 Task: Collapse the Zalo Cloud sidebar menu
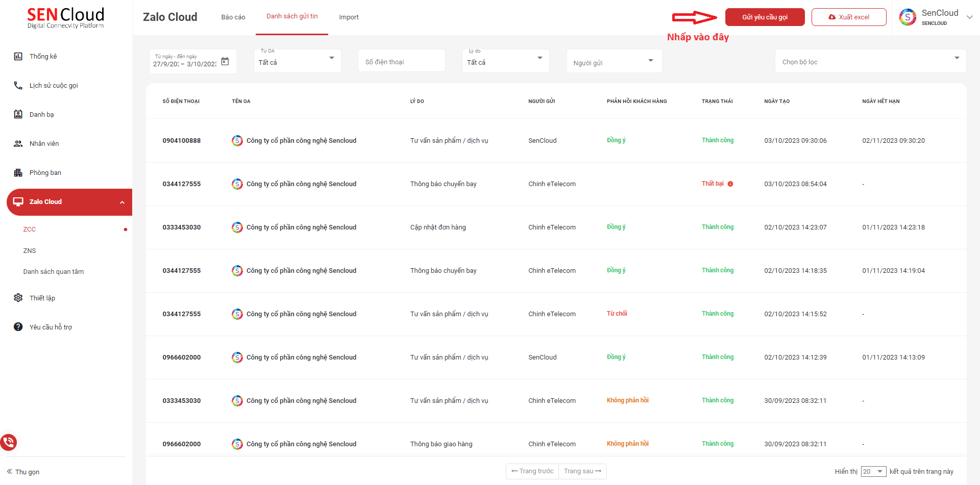pyautogui.click(x=122, y=202)
